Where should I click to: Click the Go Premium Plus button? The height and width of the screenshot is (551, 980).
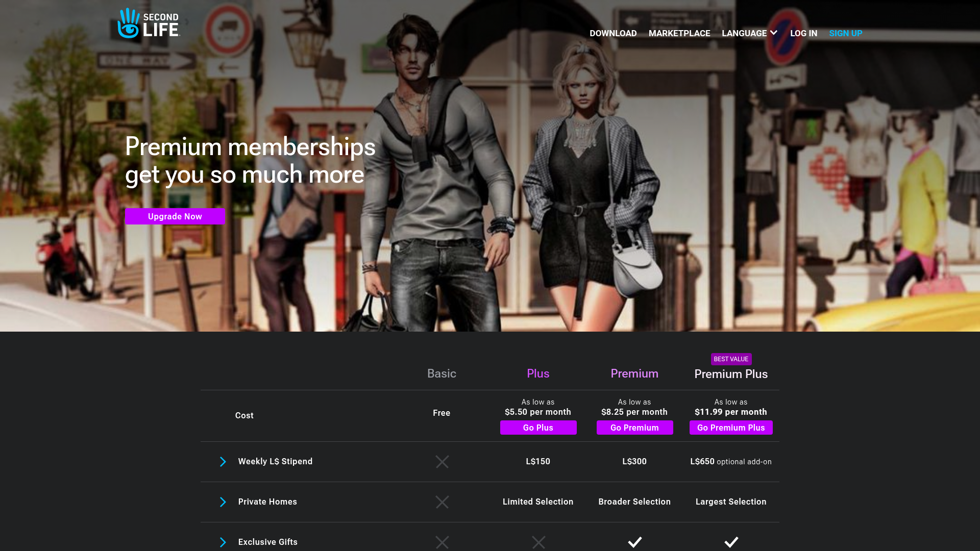(x=731, y=428)
